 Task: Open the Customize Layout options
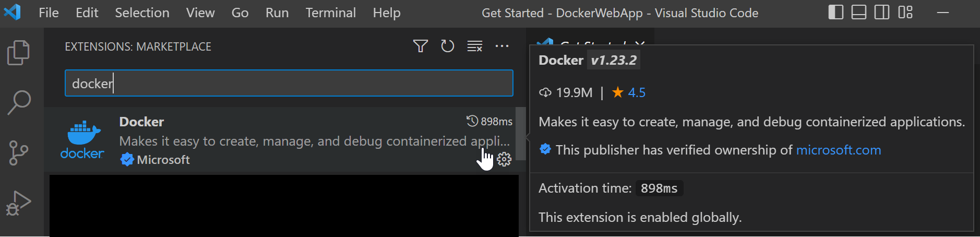pos(905,13)
